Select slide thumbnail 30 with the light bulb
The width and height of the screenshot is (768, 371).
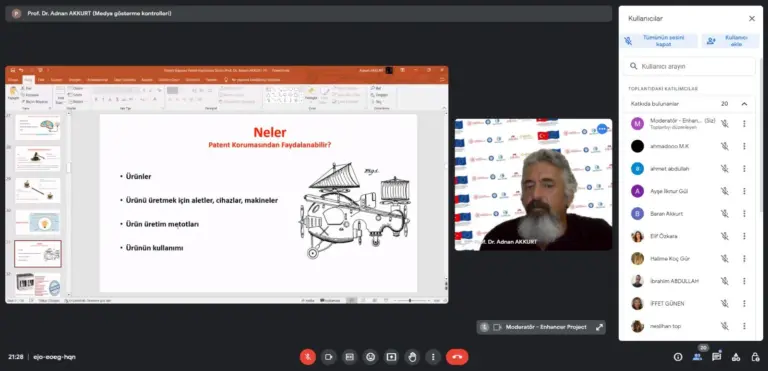[x=38, y=222]
